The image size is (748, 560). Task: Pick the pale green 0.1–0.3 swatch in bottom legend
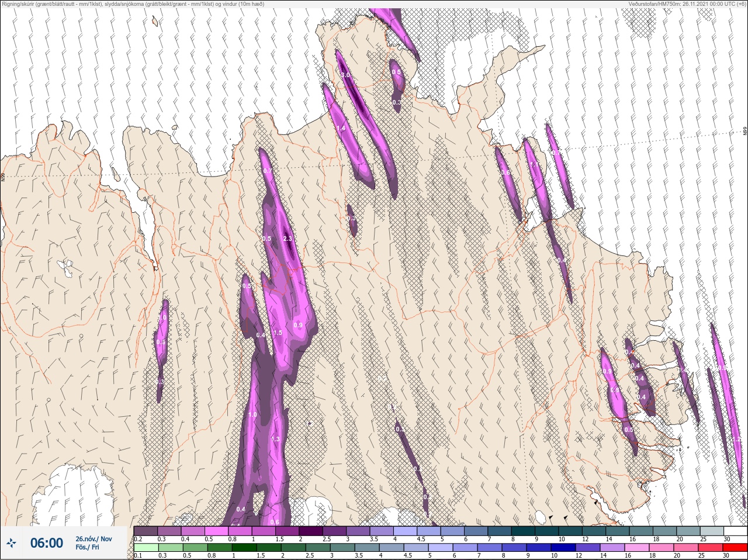tap(146, 548)
